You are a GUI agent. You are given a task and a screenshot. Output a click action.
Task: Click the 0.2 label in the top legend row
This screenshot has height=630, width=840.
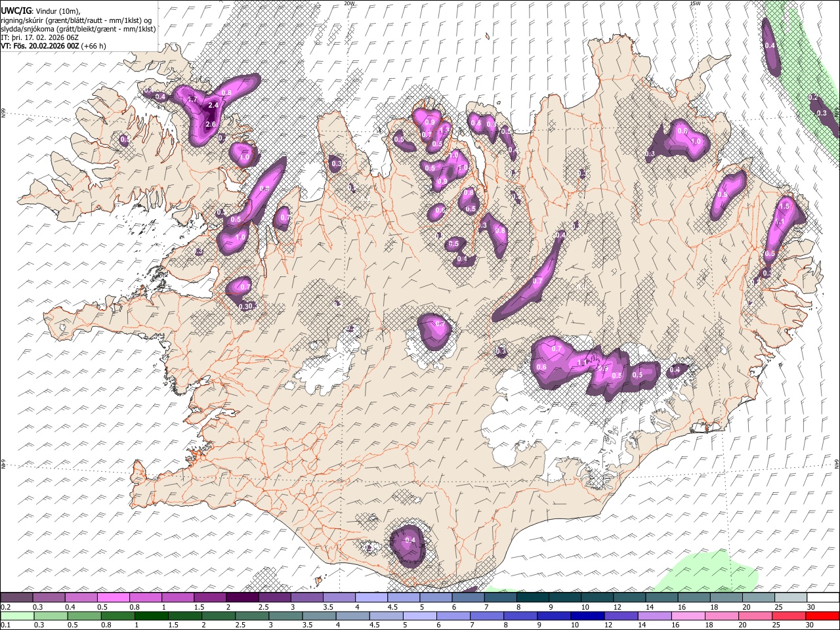[5, 608]
